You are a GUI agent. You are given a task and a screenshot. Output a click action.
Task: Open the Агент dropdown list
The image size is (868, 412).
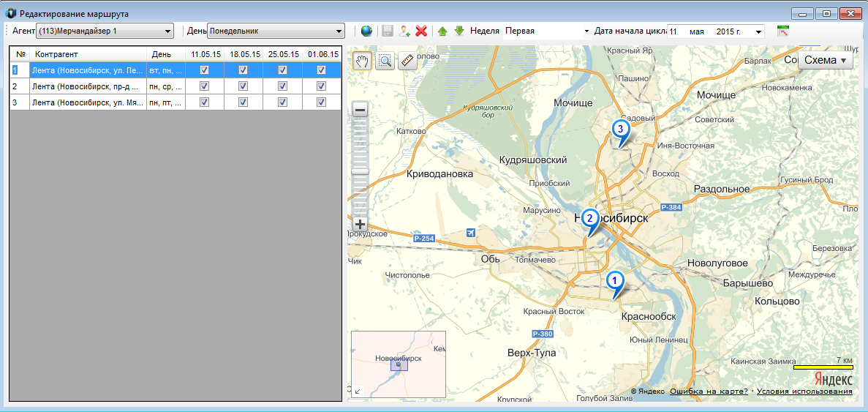coord(168,31)
